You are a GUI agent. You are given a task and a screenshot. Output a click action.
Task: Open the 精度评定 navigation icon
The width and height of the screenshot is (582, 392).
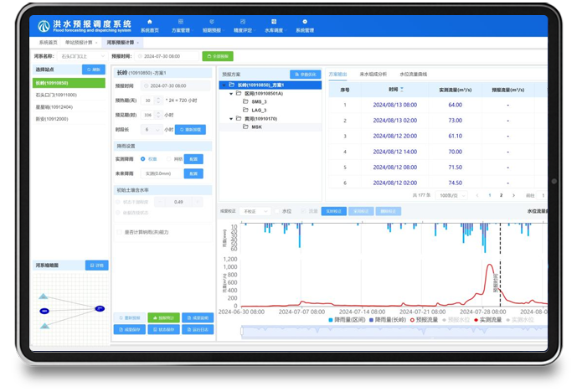(x=243, y=21)
